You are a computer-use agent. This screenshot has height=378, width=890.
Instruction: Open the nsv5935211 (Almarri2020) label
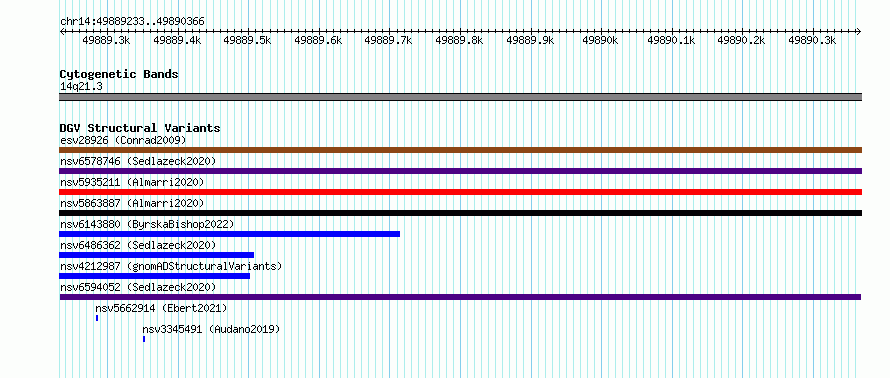pos(132,182)
